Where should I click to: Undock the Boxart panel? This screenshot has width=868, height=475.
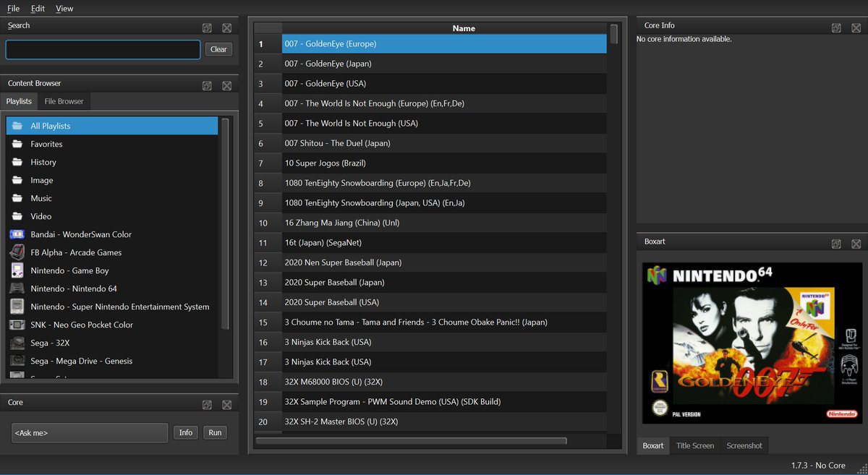836,244
